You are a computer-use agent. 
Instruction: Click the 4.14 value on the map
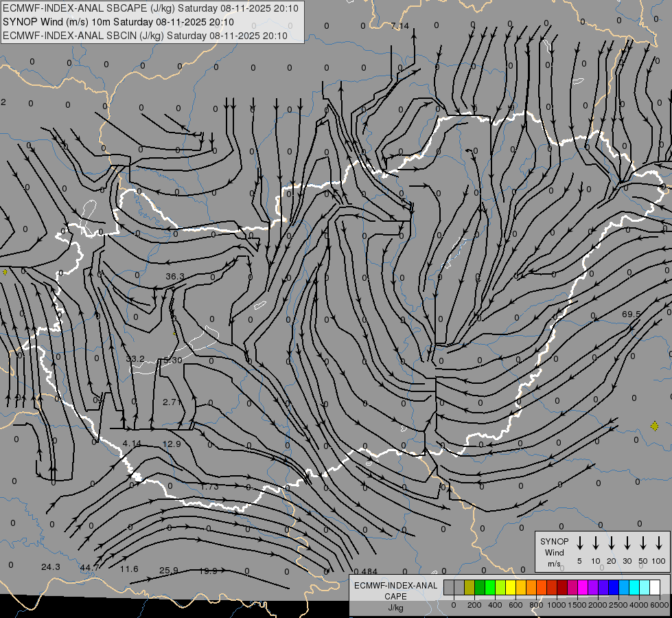[x=132, y=444]
